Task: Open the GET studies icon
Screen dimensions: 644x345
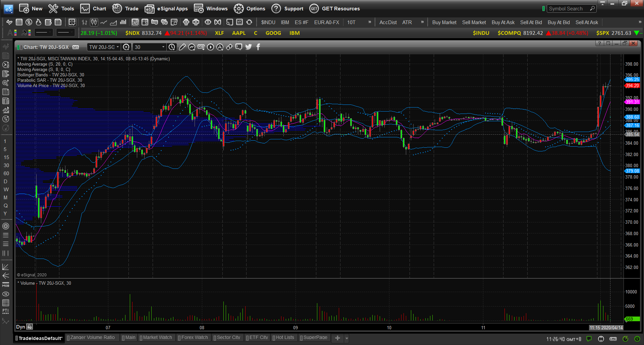Action: 201,47
